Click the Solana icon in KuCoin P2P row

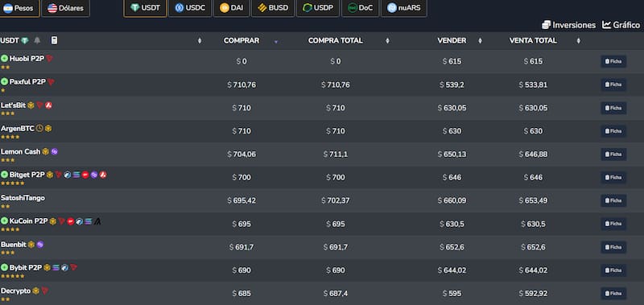89,221
